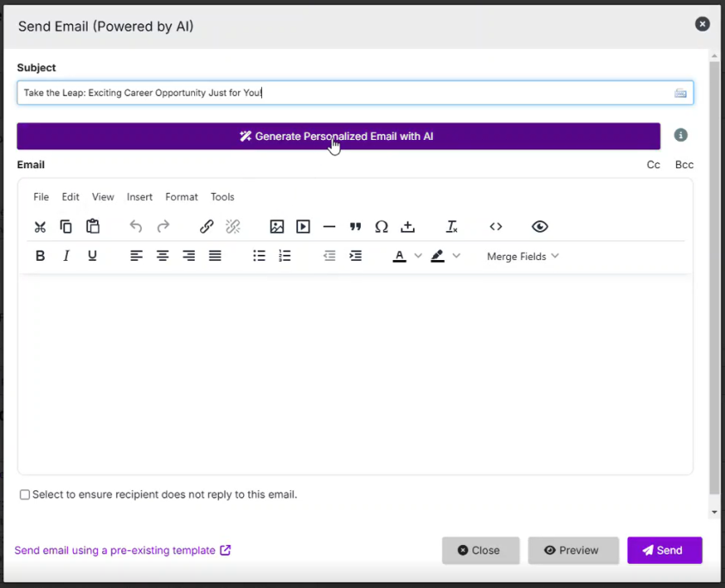Undo the last edit
The width and height of the screenshot is (725, 588).
click(x=136, y=227)
